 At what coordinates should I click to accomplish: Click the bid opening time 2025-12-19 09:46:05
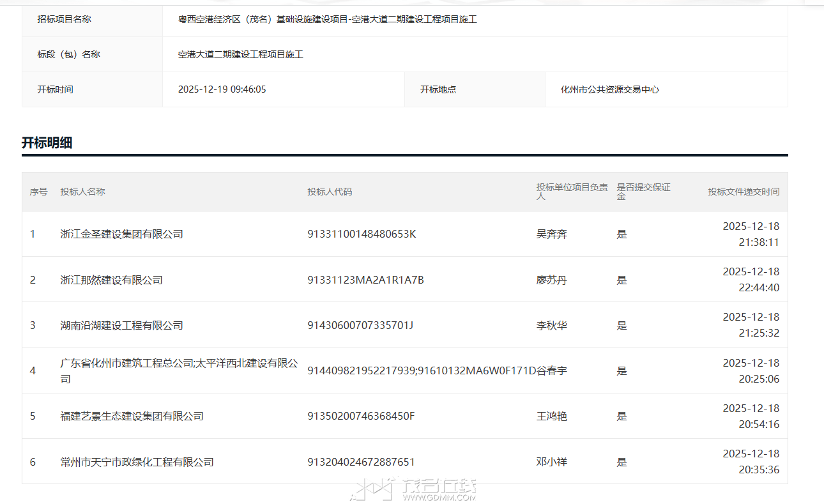click(x=222, y=89)
